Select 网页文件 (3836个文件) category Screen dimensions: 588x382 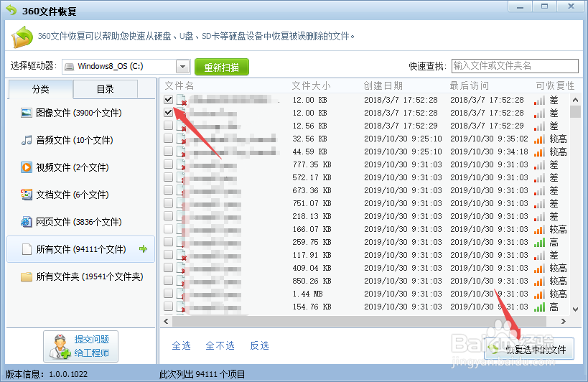point(81,222)
